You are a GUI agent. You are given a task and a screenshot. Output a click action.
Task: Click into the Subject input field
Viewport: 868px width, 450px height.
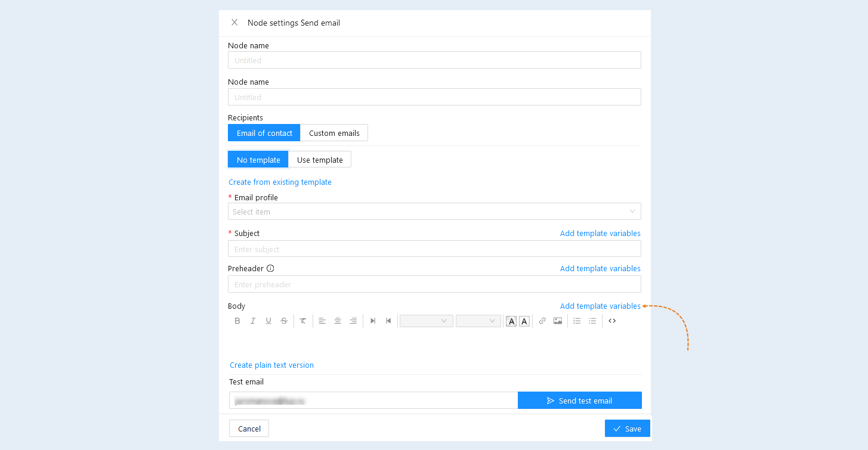tap(434, 249)
